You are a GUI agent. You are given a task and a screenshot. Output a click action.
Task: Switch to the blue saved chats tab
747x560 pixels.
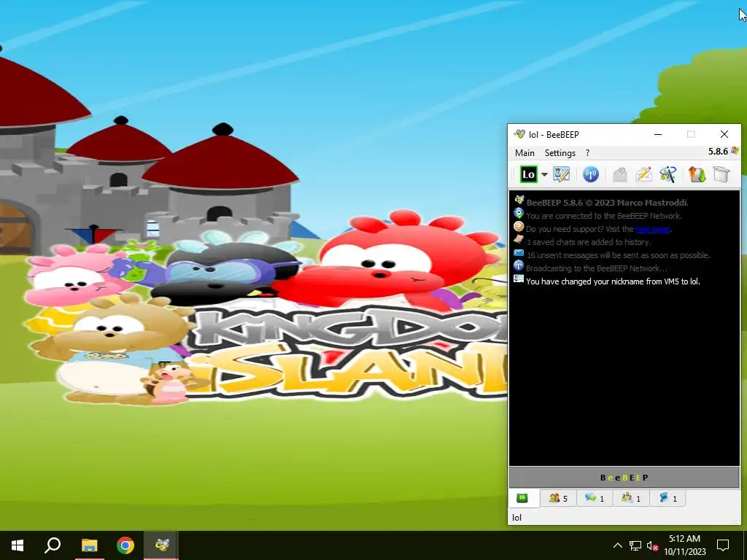667,498
